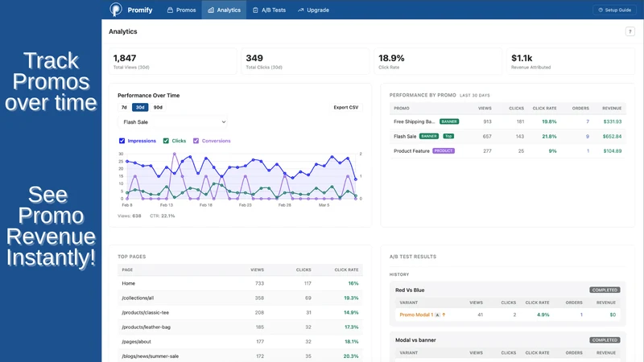Viewport: 644px width, 362px height.
Task: Click the Modal vs banner test title
Action: pyautogui.click(x=415, y=339)
